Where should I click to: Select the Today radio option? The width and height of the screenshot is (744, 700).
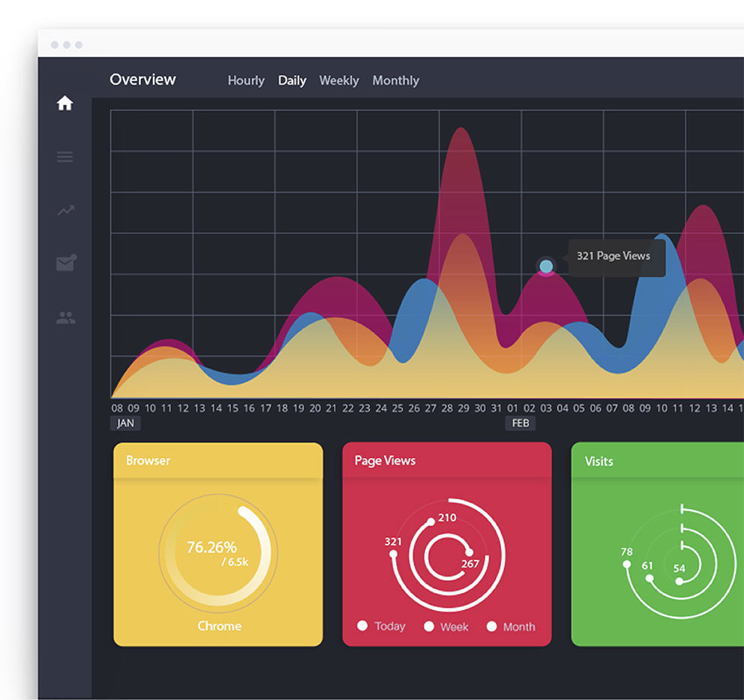pos(362,626)
